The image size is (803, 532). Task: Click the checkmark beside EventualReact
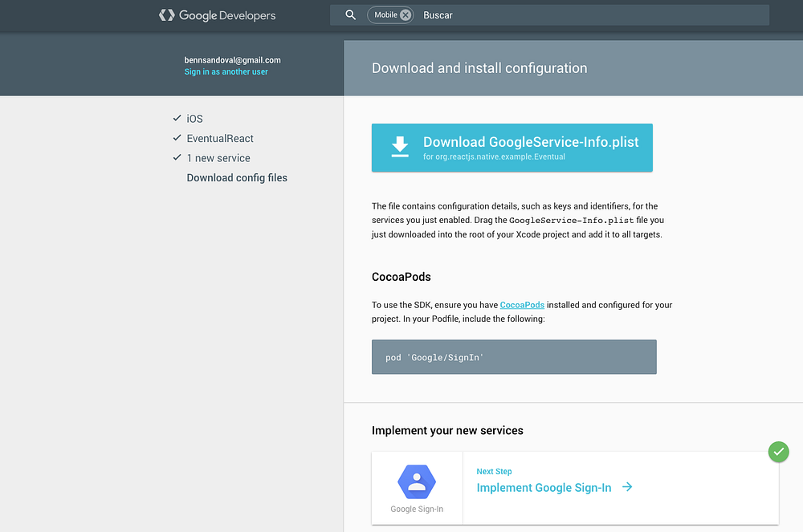177,137
